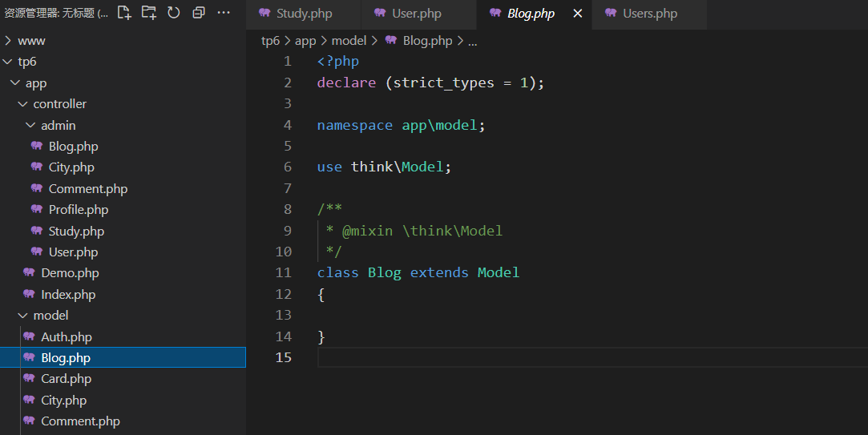Click 'think\Model' on the use line
This screenshot has width=868, height=435.
pyautogui.click(x=397, y=167)
